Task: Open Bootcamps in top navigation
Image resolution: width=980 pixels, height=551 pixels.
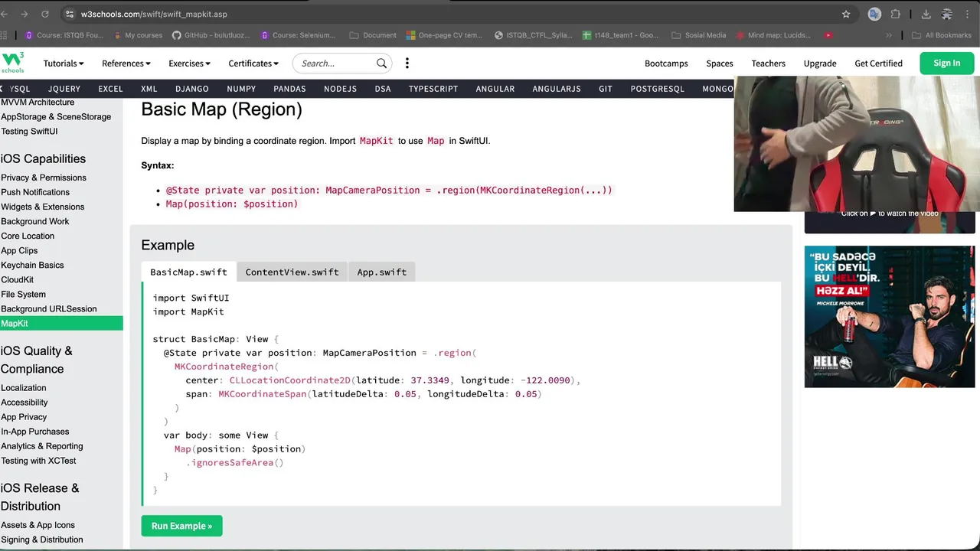Action: coord(666,64)
